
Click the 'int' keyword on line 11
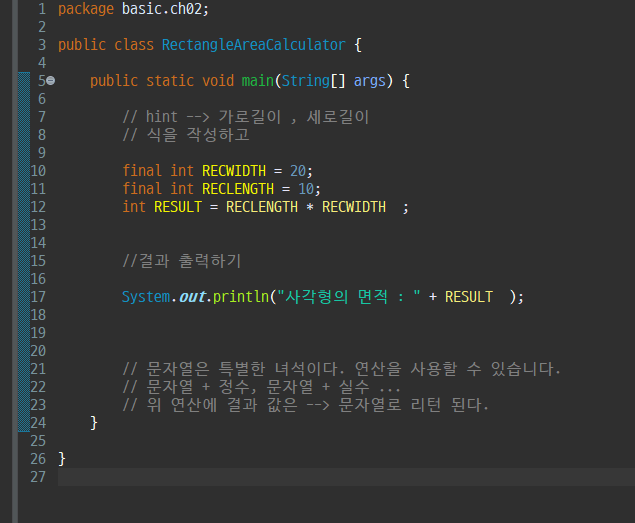[x=182, y=188]
